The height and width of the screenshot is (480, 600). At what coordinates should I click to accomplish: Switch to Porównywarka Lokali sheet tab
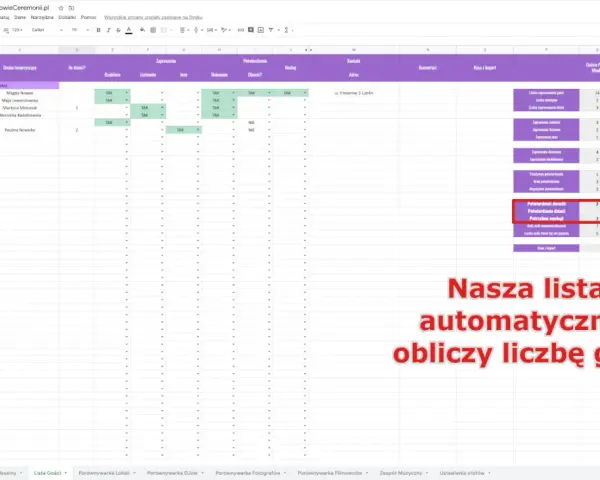tap(104, 473)
